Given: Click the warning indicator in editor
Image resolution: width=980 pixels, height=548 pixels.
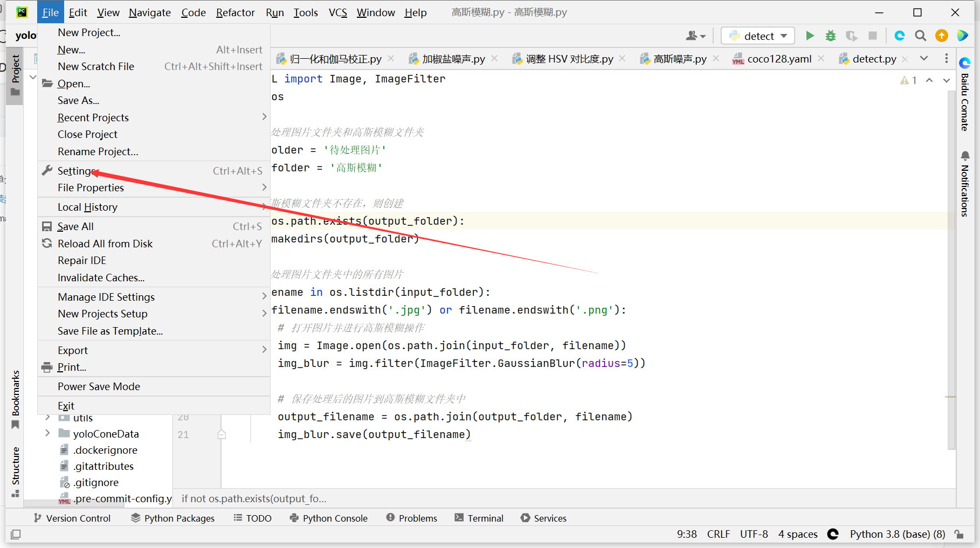Looking at the screenshot, I should click(x=909, y=80).
